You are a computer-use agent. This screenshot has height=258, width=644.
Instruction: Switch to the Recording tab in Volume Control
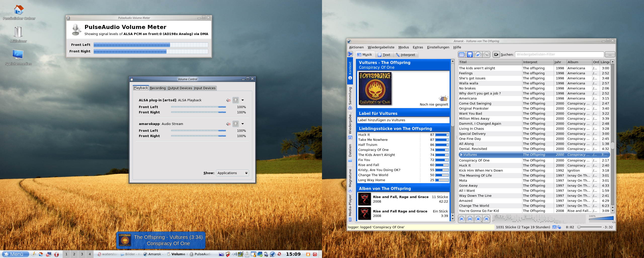(157, 88)
